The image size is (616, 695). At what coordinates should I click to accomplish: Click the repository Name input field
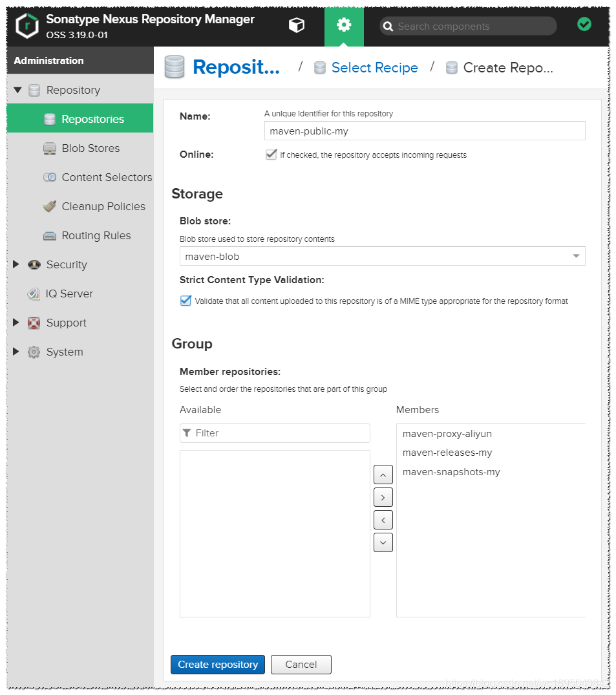[425, 131]
